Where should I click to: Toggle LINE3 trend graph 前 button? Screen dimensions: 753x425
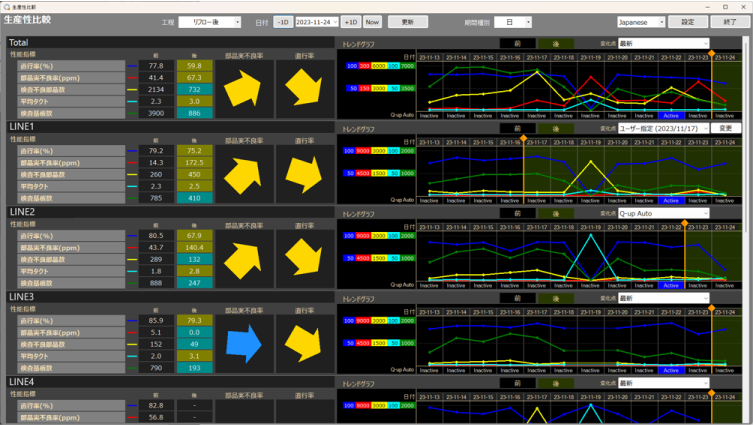(517, 298)
